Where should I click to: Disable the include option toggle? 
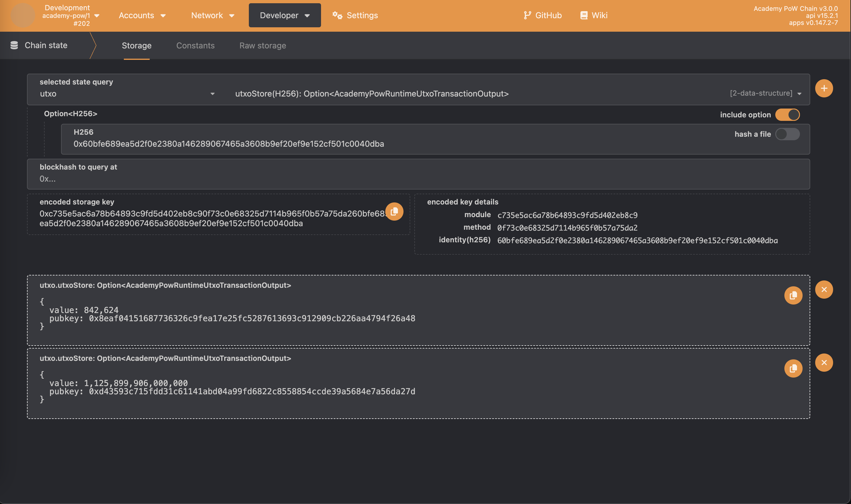click(x=787, y=115)
